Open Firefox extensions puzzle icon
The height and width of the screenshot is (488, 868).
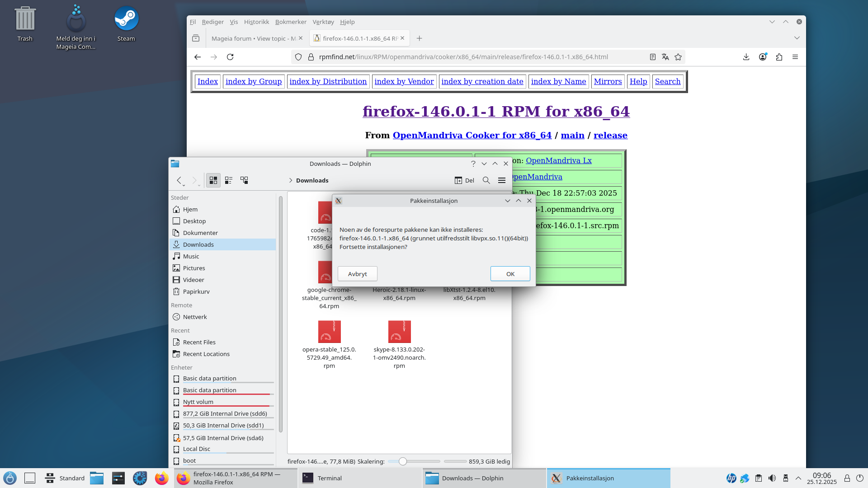pos(779,57)
